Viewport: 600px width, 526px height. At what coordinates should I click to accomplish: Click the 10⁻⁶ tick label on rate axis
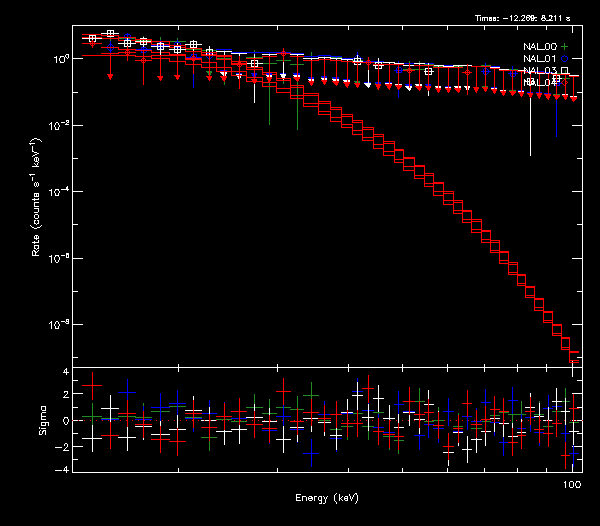(x=58, y=259)
